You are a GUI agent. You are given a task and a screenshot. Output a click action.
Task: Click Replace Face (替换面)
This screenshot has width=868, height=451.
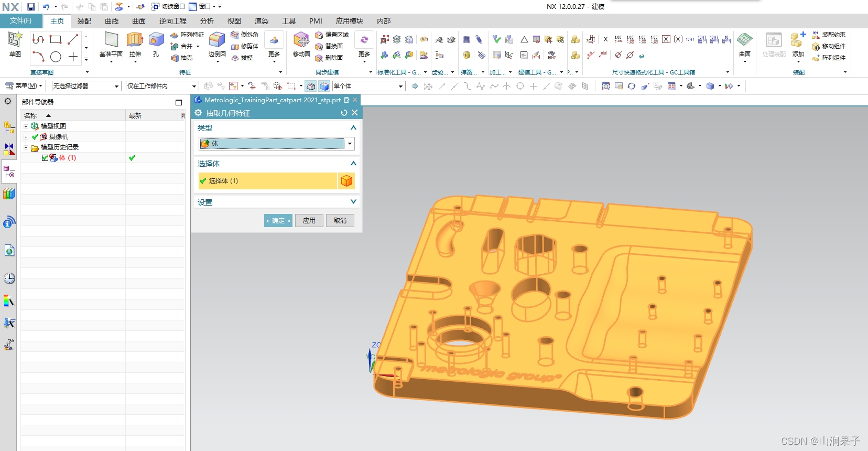(x=329, y=46)
